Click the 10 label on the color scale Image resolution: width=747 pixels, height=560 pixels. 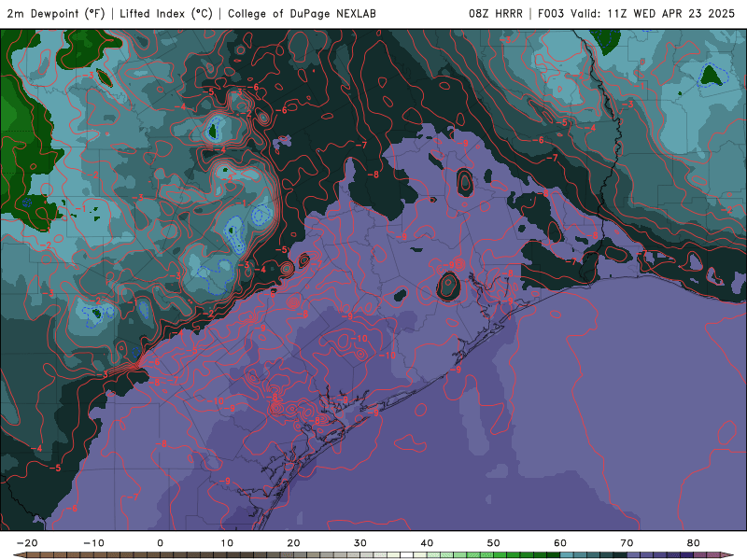pyautogui.click(x=227, y=543)
